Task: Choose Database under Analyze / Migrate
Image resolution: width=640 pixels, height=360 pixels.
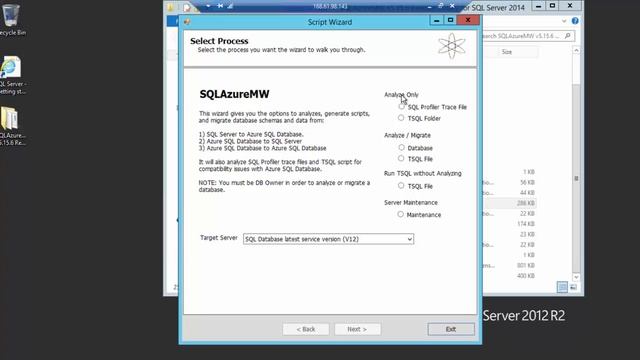Action: (x=401, y=147)
